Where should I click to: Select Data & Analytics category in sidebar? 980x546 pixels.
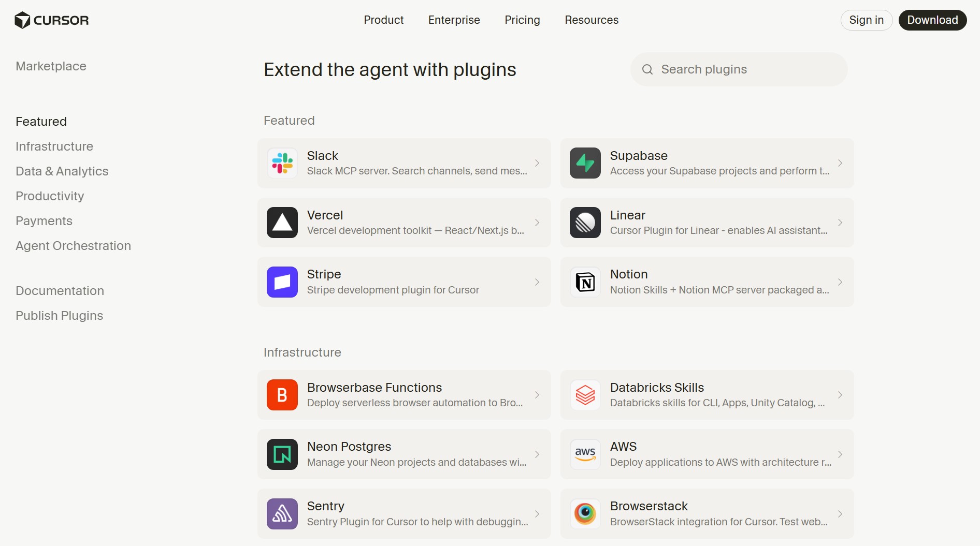pos(62,171)
